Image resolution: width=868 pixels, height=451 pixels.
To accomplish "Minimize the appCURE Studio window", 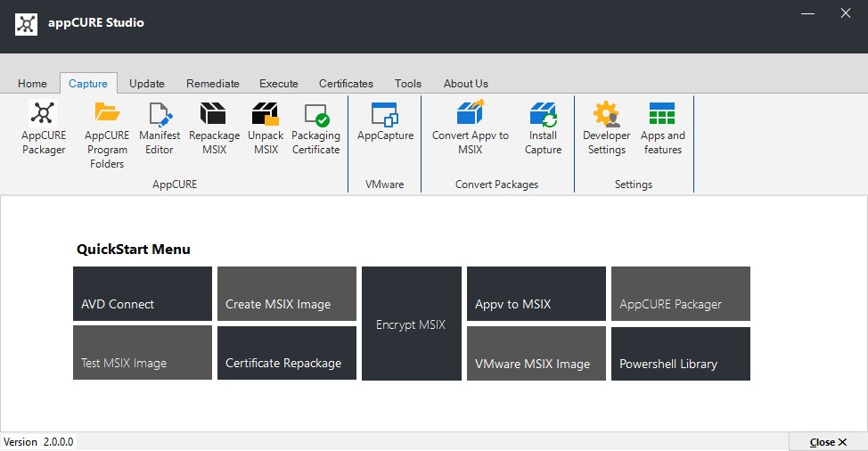I will click(x=807, y=13).
